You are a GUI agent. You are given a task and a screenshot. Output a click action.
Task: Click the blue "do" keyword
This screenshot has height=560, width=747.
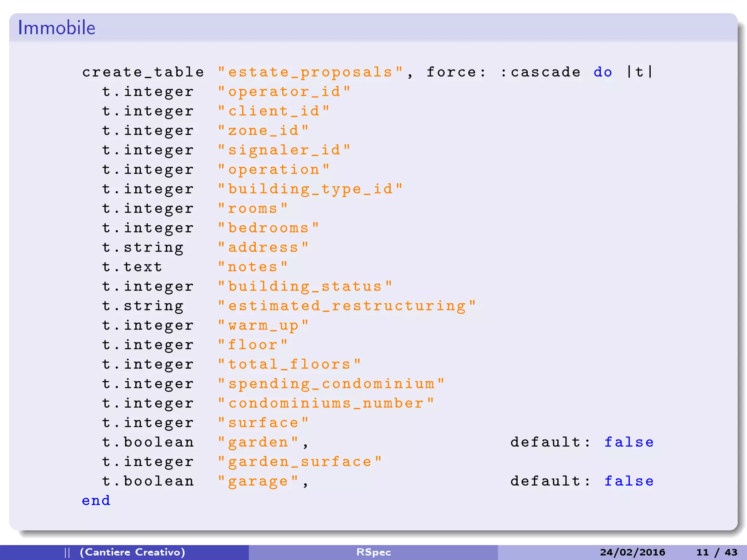(x=603, y=72)
